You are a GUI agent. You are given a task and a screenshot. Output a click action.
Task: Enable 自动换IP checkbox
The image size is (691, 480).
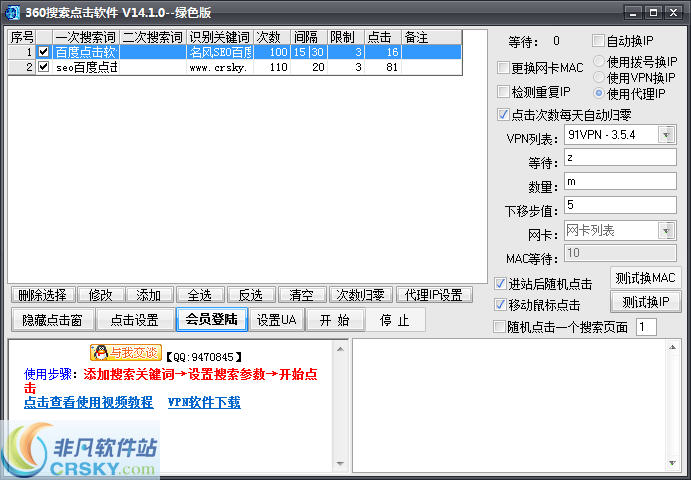click(598, 41)
